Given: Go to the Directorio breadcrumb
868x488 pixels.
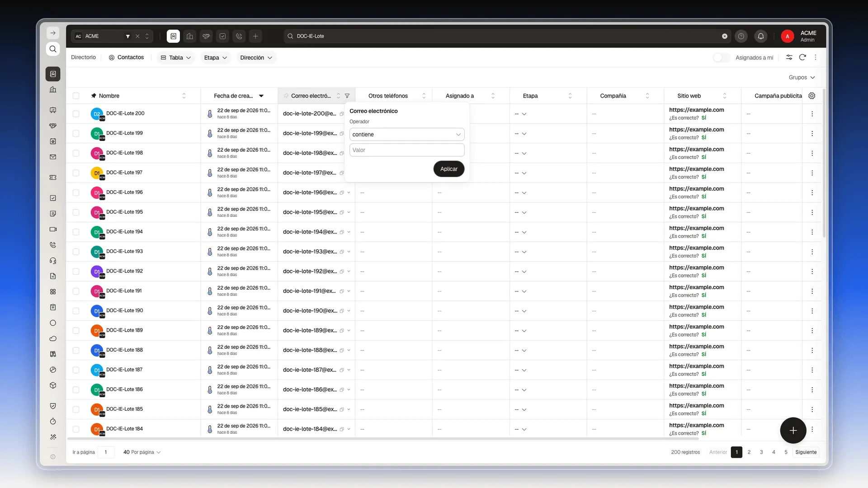Looking at the screenshot, I should pos(84,57).
